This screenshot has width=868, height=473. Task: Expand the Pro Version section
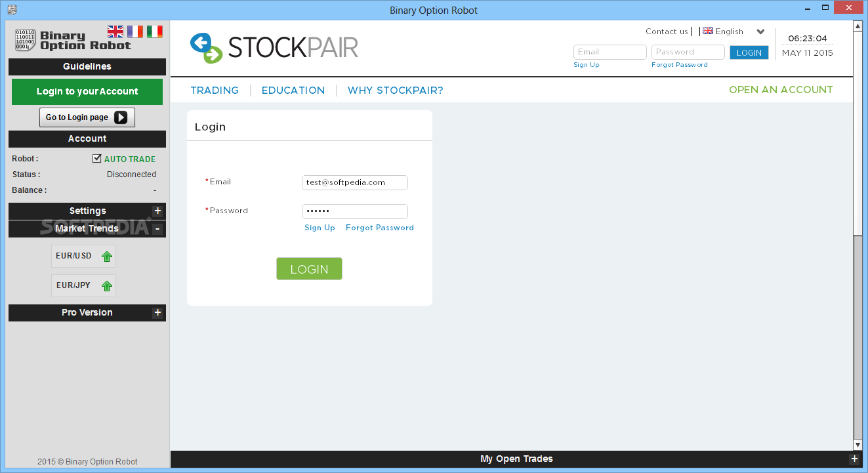click(x=157, y=312)
